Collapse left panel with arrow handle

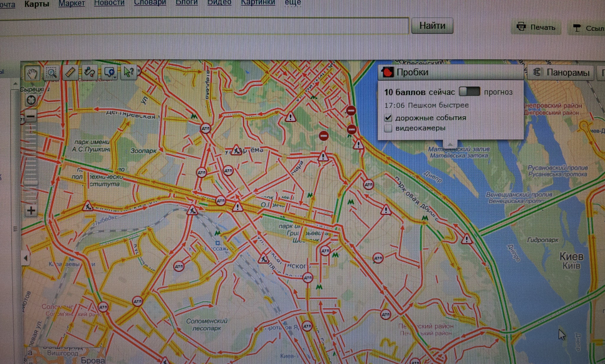tap(26, 258)
